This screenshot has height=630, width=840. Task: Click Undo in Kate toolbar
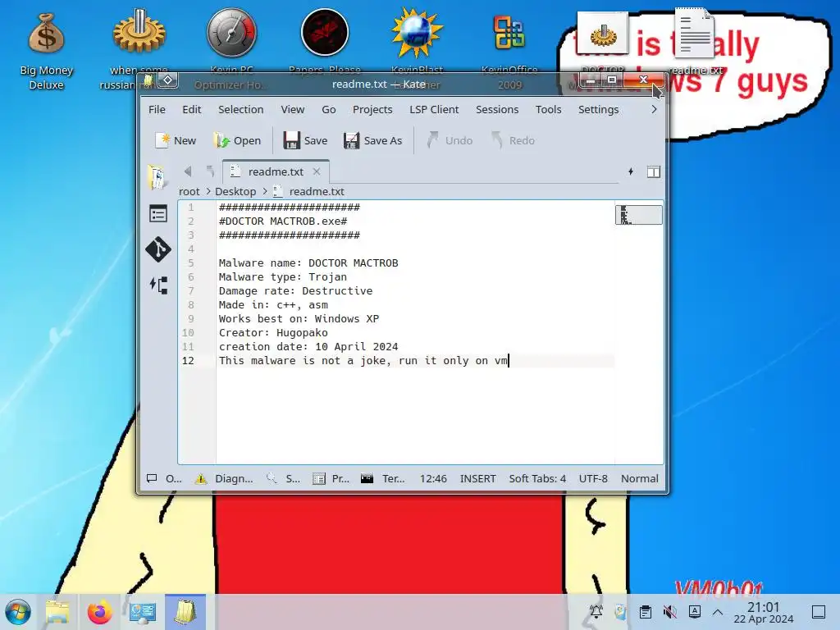pos(450,140)
